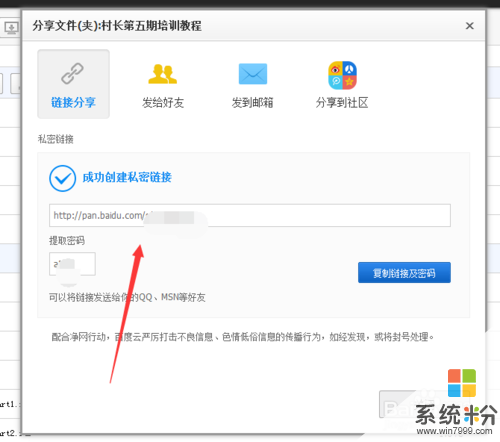Close the share file dialog
Image resolution: width=500 pixels, height=442 pixels.
click(x=470, y=26)
